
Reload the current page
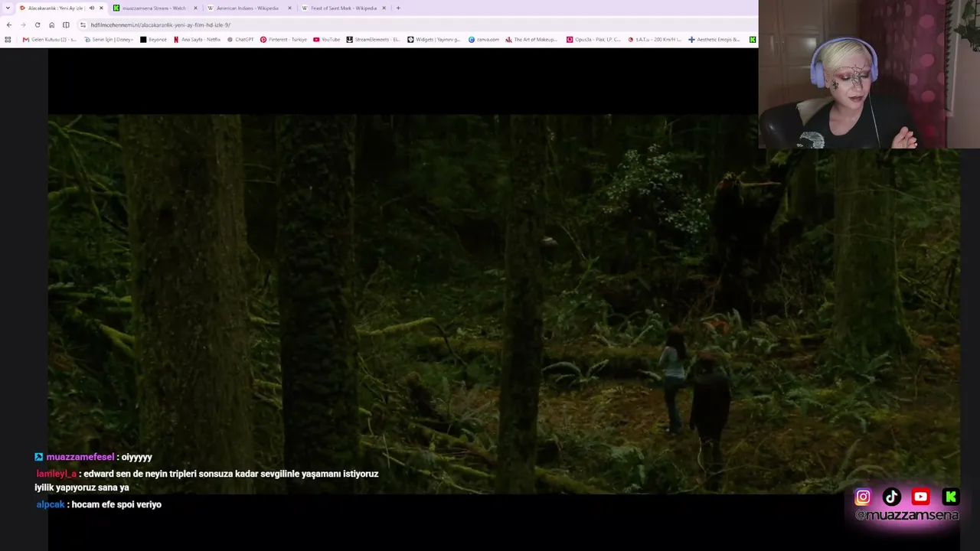click(38, 24)
